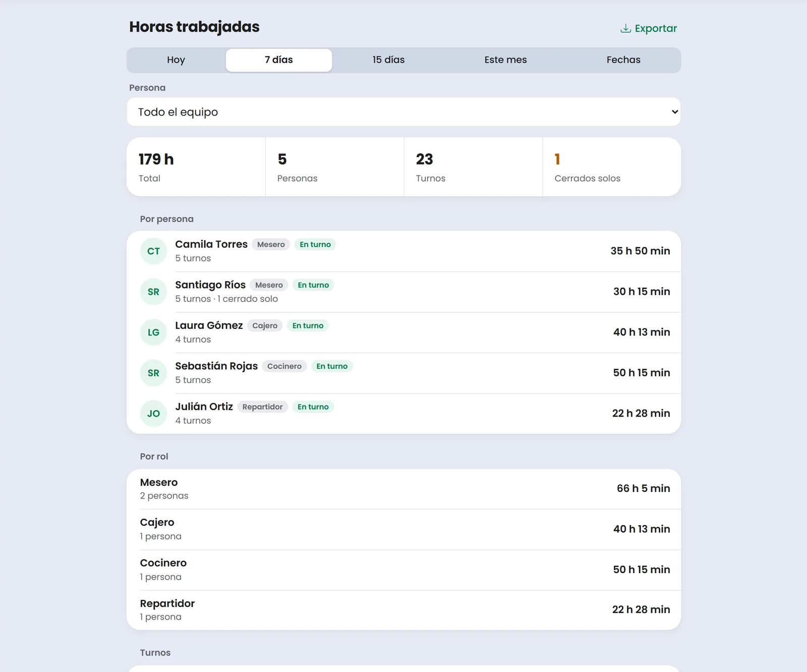Viewport: 807px width, 672px height.
Task: Click the Repartidor row under Por rol
Action: click(x=403, y=610)
